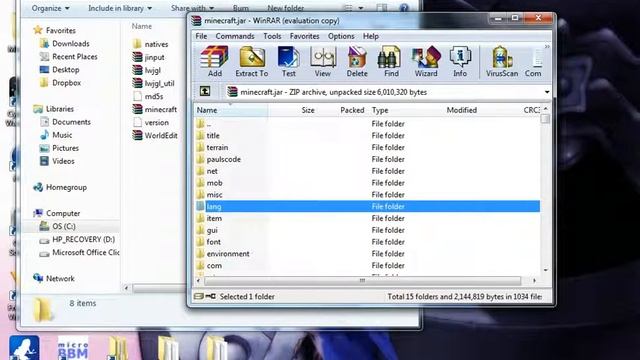This screenshot has width=640, height=360.
Task: Sort by the Type column header
Action: pyautogui.click(x=380, y=110)
